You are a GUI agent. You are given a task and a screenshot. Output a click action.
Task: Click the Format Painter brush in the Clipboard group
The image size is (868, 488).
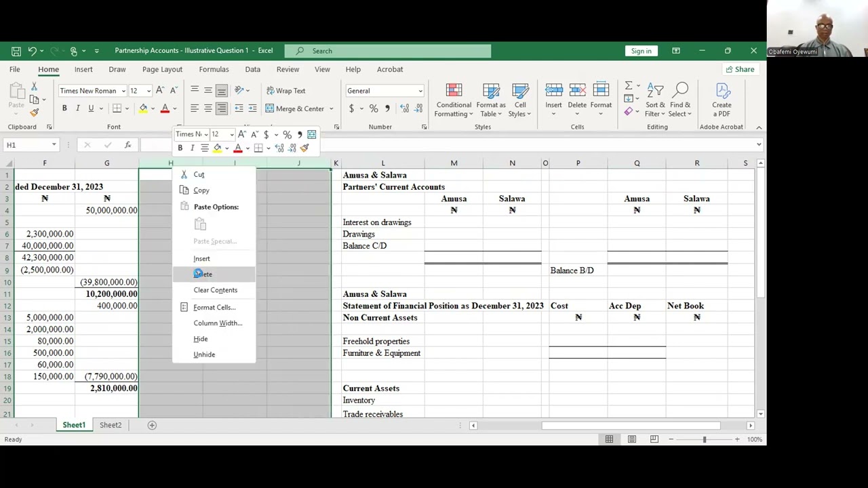pos(34,113)
